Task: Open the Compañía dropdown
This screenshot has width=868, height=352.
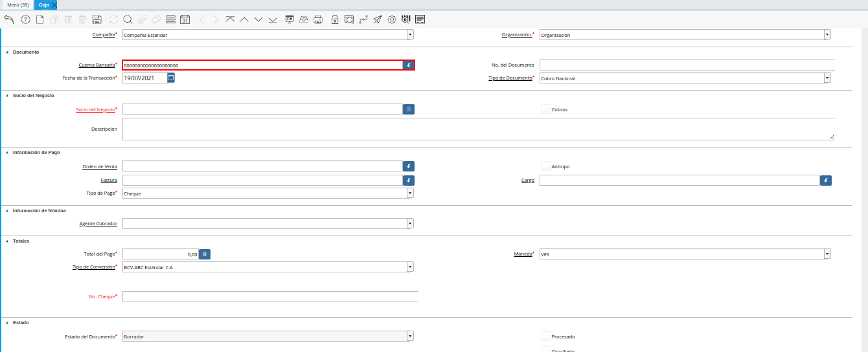Action: 410,35
